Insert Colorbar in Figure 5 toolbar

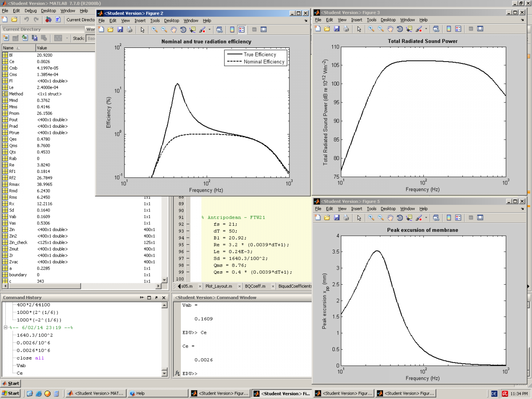click(x=448, y=218)
